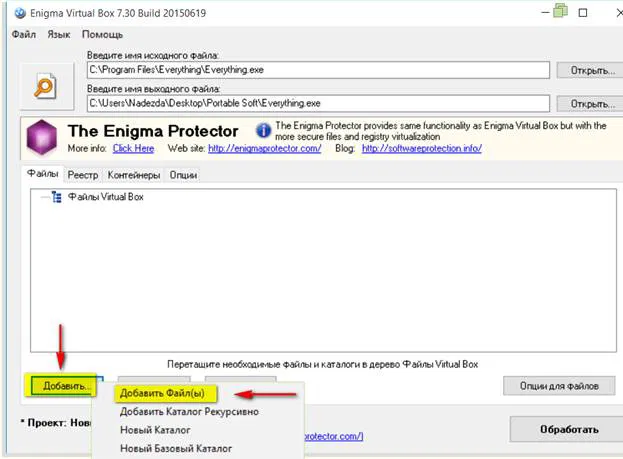
Task: Select Новый Базовый Каталог menu entry
Action: click(x=176, y=448)
